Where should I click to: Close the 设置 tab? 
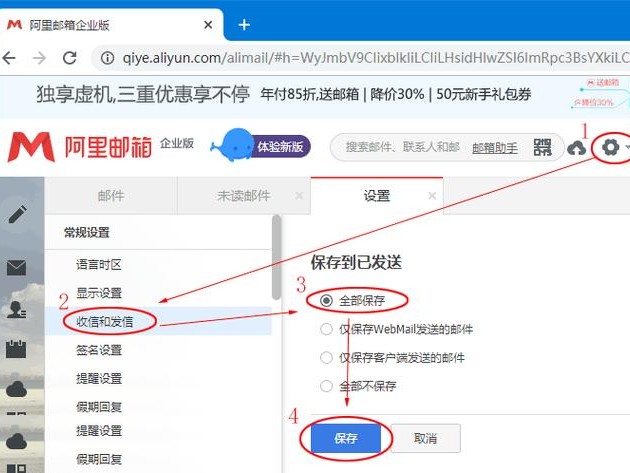tap(432, 196)
